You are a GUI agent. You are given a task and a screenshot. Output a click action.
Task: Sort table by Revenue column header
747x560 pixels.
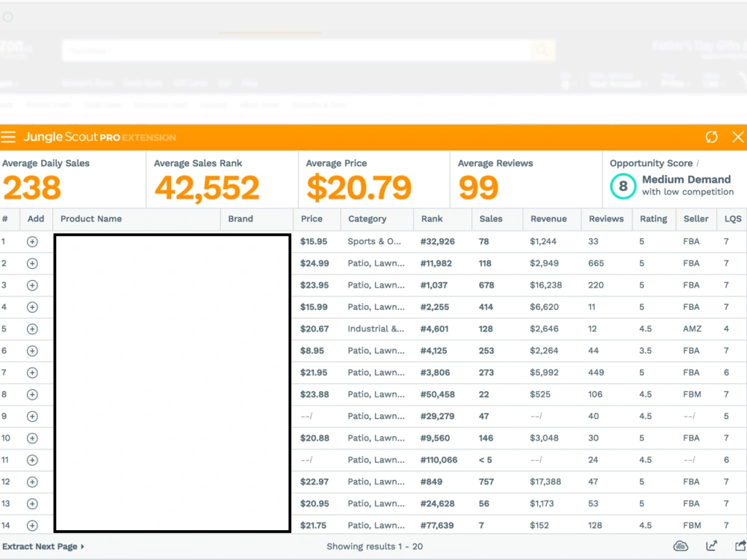[548, 219]
